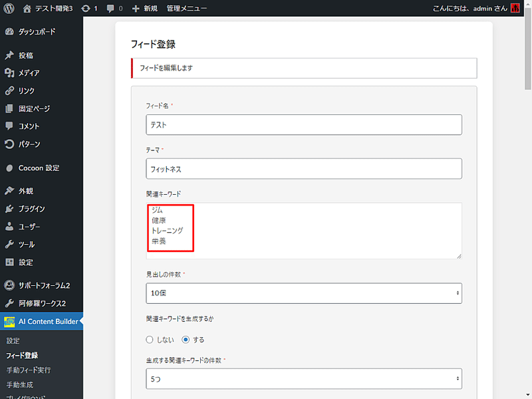532x399 pixels.
Task: Select the する radio button
Action: [186, 340]
